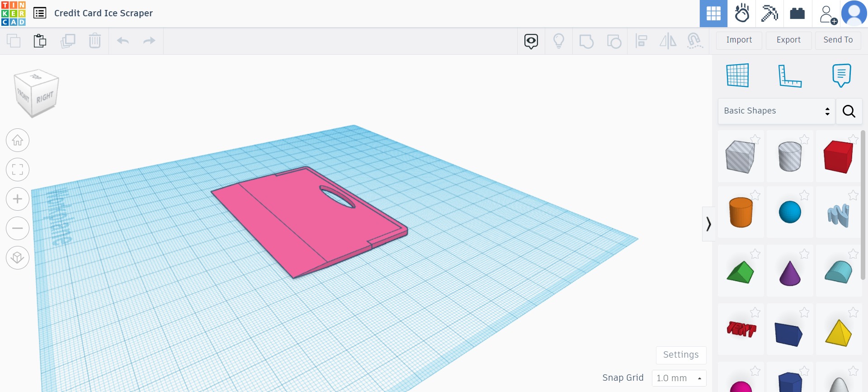Paste from clipboard icon
The image size is (868, 392).
40,41
